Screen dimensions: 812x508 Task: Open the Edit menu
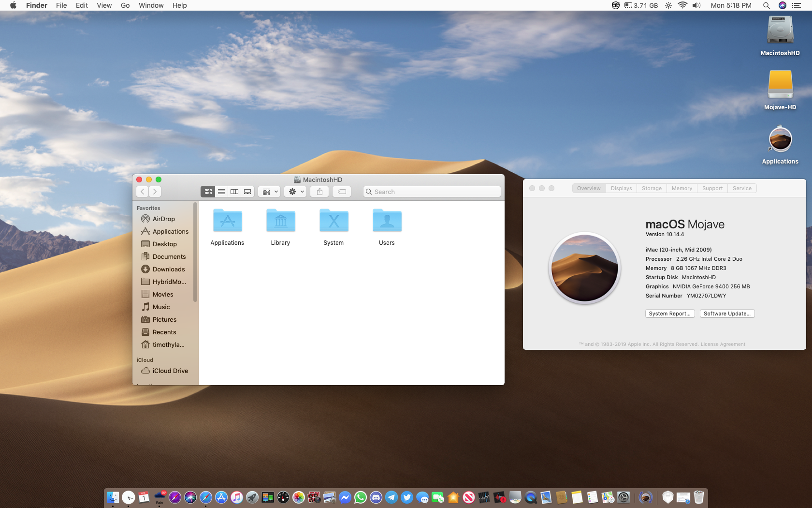[82, 5]
